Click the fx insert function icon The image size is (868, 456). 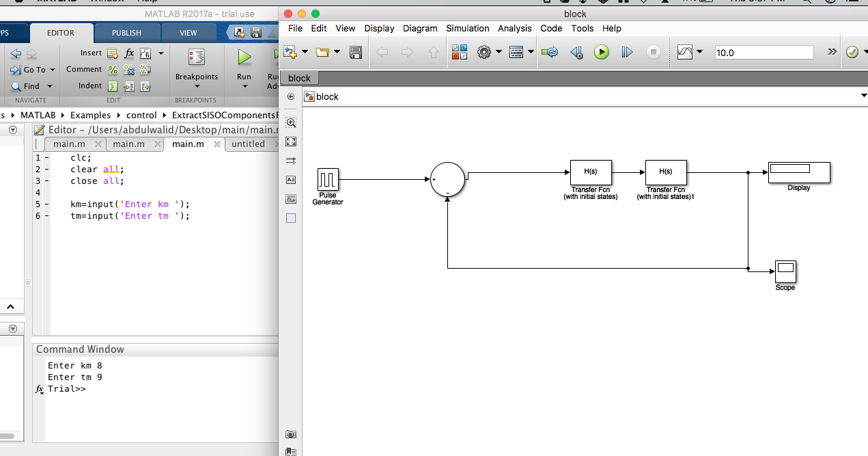(129, 53)
